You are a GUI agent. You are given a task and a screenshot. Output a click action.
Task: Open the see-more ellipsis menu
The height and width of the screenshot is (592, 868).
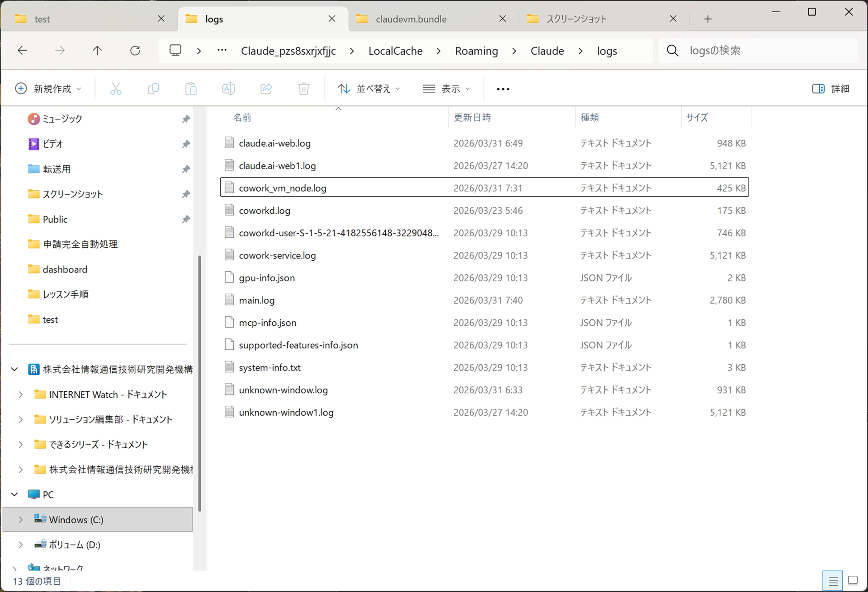pos(503,89)
